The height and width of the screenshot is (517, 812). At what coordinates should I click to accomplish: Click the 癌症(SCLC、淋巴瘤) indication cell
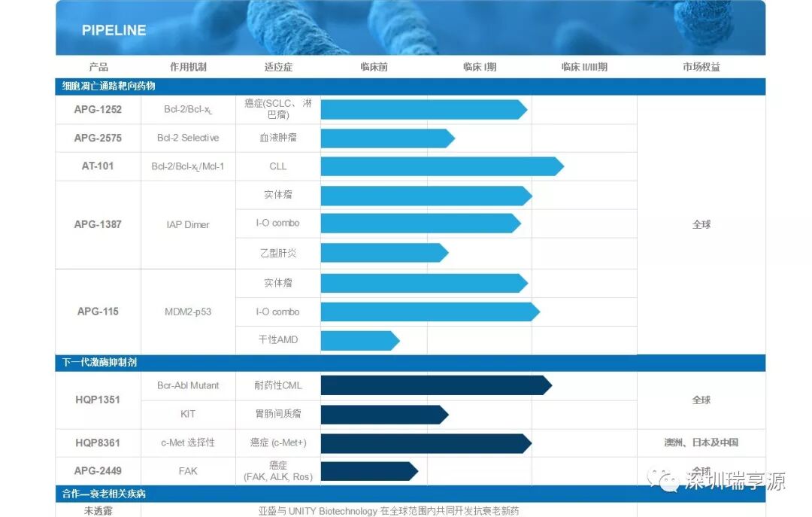click(x=278, y=109)
